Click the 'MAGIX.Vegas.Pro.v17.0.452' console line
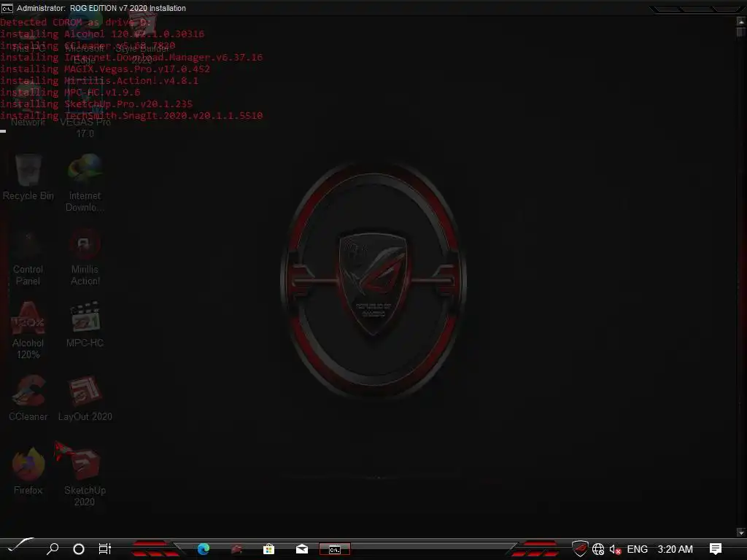This screenshot has width=747, height=560. 105,69
